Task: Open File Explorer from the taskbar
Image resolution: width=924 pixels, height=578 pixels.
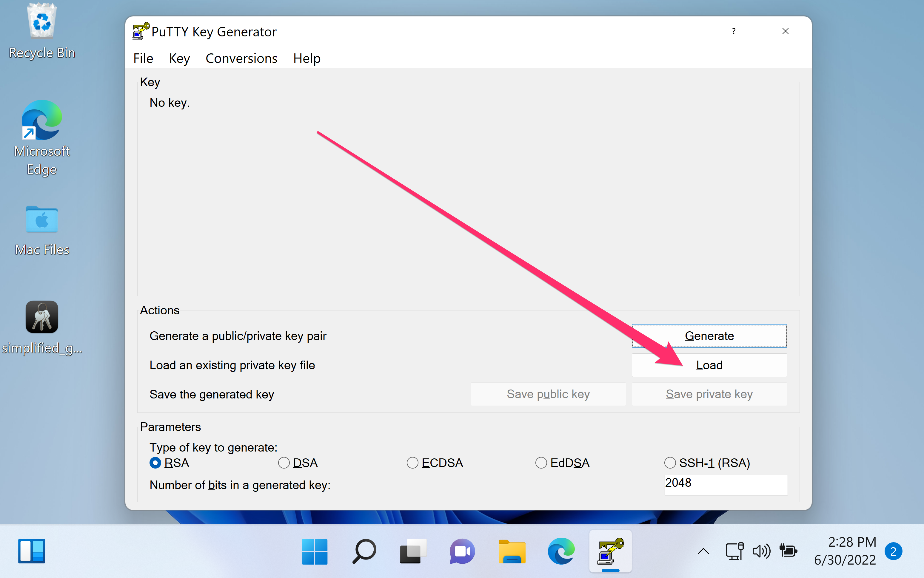Action: point(512,551)
